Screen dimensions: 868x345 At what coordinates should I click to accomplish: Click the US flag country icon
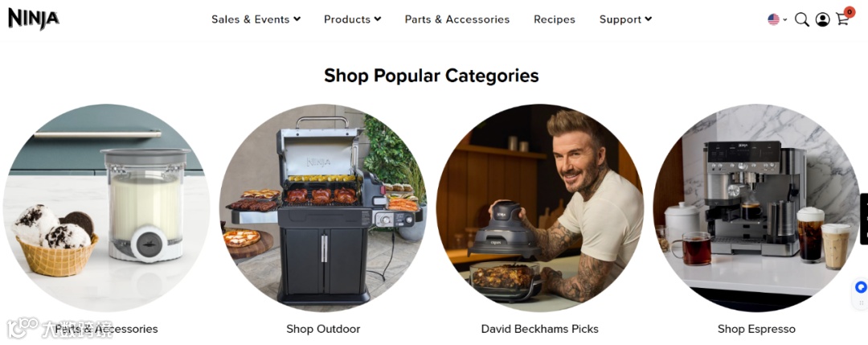(x=773, y=19)
